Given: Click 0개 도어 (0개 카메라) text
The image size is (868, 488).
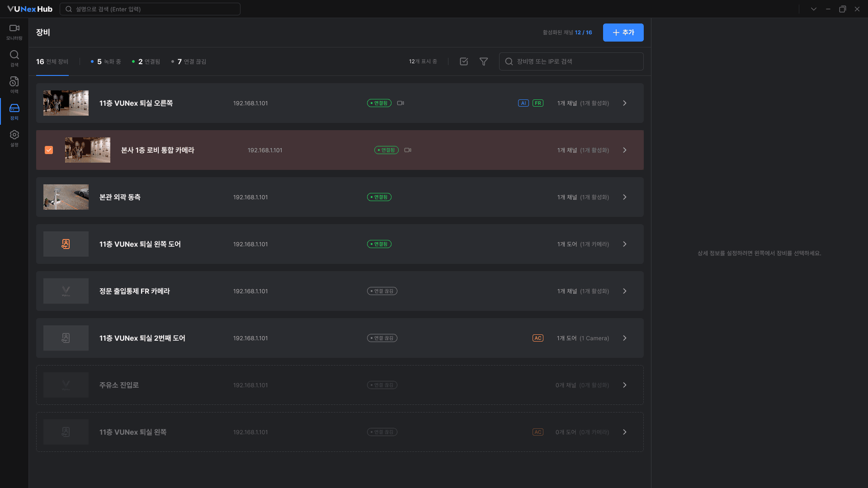Looking at the screenshot, I should [x=582, y=432].
